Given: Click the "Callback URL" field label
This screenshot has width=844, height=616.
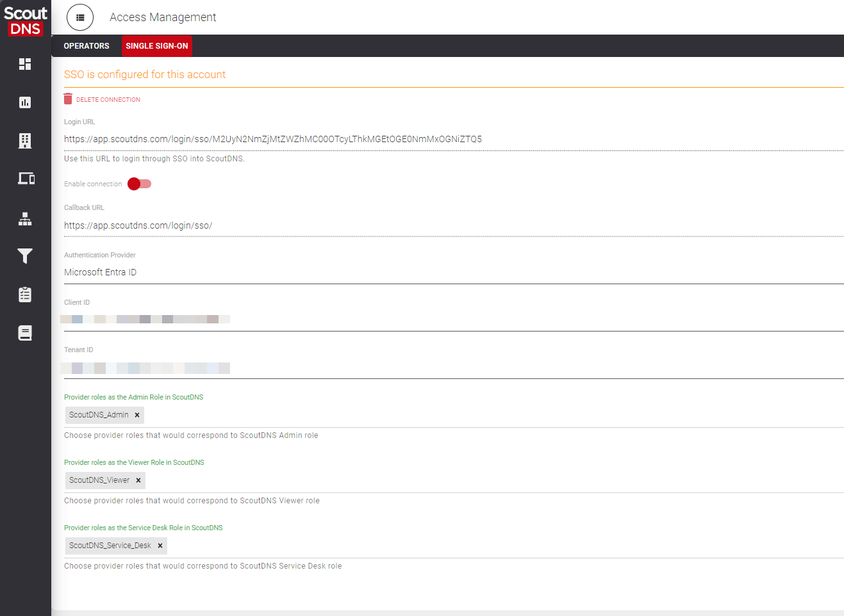Looking at the screenshot, I should (84, 207).
